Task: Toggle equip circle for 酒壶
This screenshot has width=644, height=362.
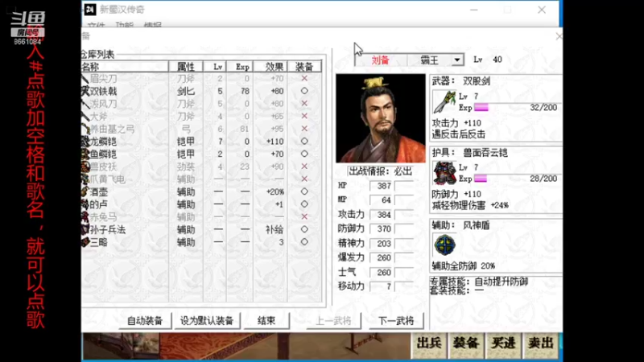Action: click(304, 191)
